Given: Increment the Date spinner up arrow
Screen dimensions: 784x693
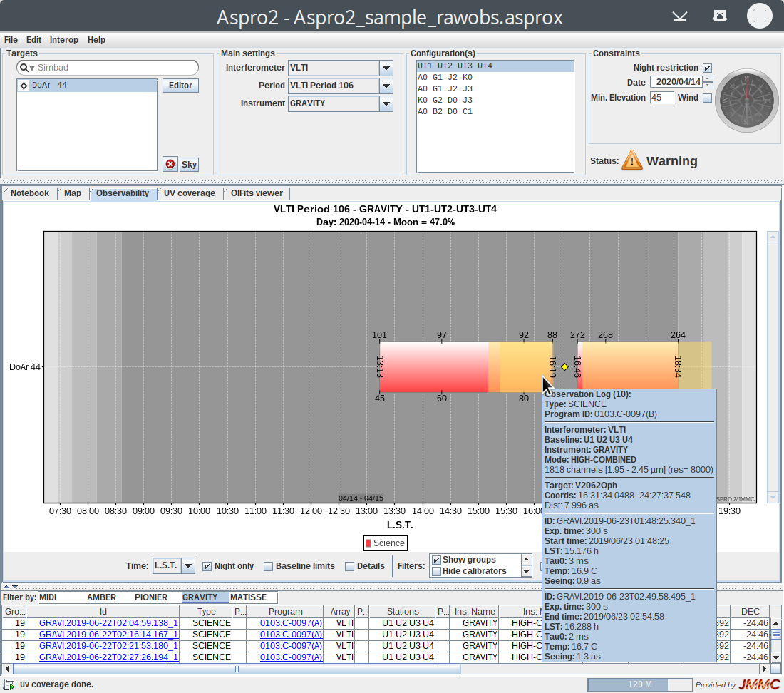Looking at the screenshot, I should click(x=708, y=79).
